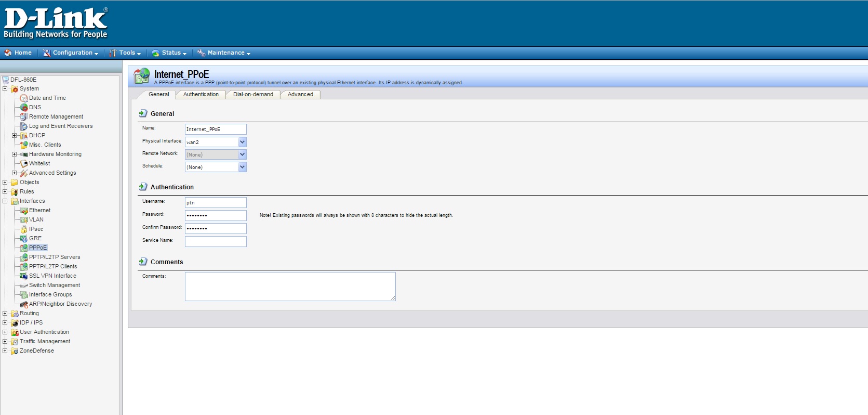
Task: Switch to the Authentication tab
Action: pos(201,95)
